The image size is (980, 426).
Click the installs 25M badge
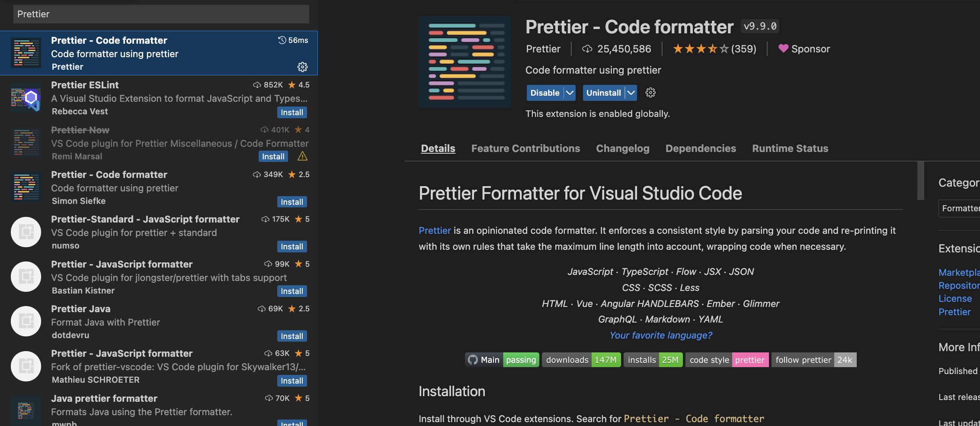[653, 360]
